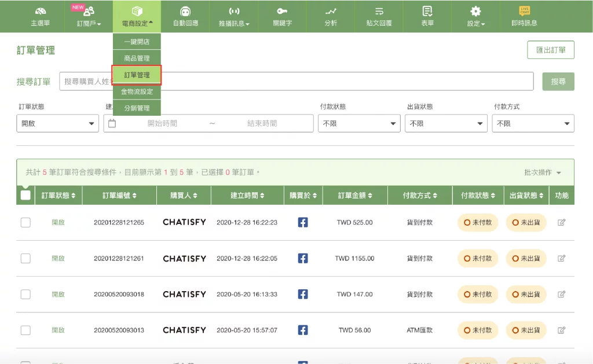Go to 關鍵字 keywords section
The width and height of the screenshot is (593, 364).
tap(282, 16)
